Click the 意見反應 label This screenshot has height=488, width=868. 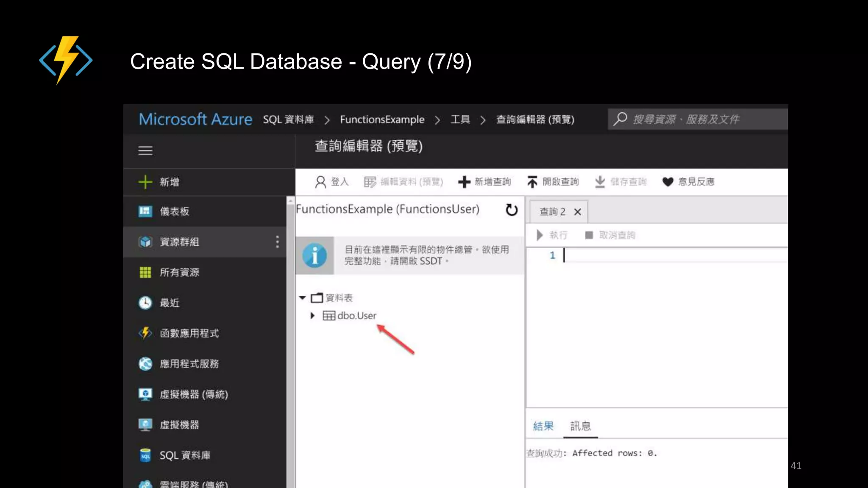[x=696, y=182]
